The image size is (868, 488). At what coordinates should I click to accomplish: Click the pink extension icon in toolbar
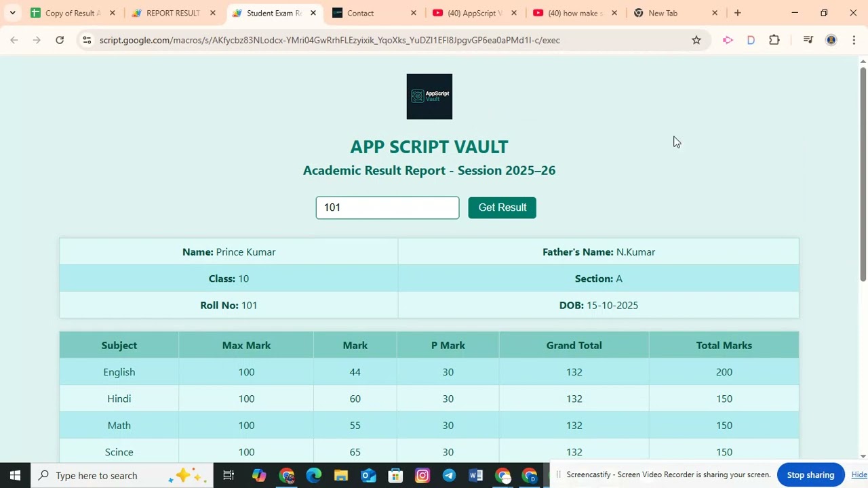728,40
